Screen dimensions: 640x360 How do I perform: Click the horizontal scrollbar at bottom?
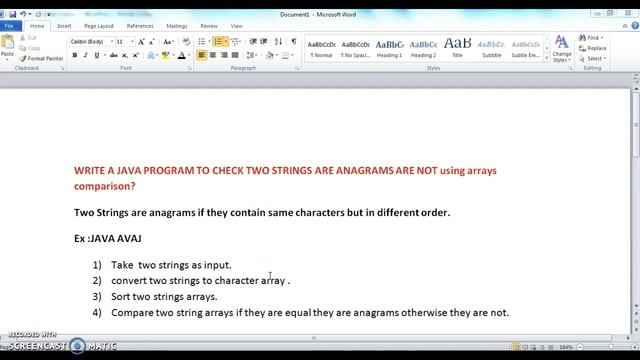(313, 338)
